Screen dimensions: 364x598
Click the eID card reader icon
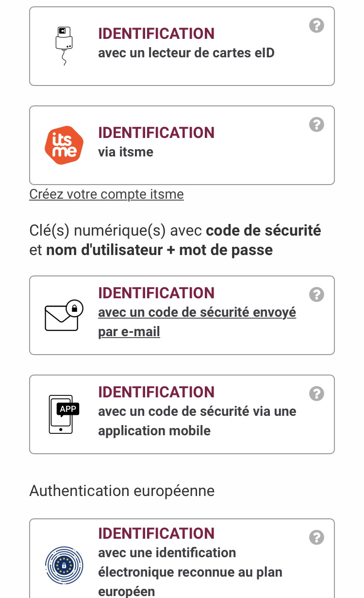click(64, 45)
